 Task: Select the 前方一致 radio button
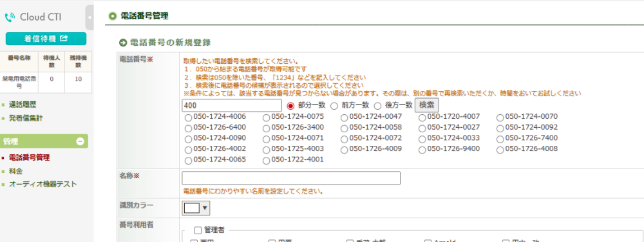[x=334, y=106]
